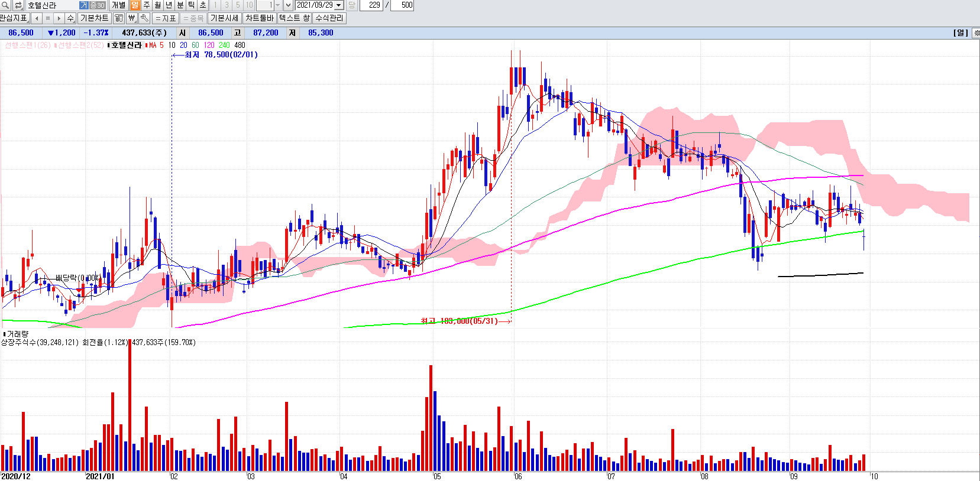This screenshot has height=481, width=980.
Task: Select the 선행스팬2(52) legend label
Action: click(80, 45)
